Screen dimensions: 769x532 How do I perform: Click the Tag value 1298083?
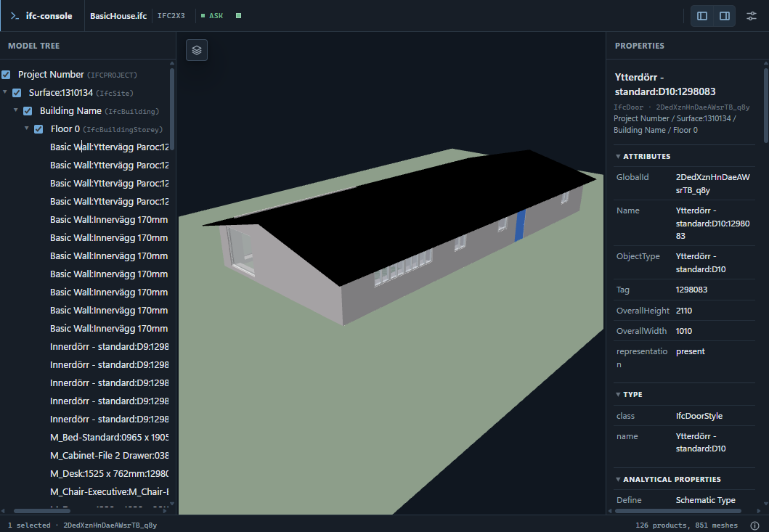pyautogui.click(x=691, y=290)
